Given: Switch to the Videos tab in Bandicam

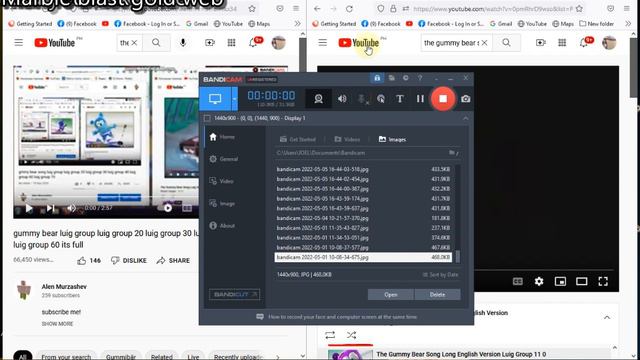Looking at the screenshot, I should point(347,139).
